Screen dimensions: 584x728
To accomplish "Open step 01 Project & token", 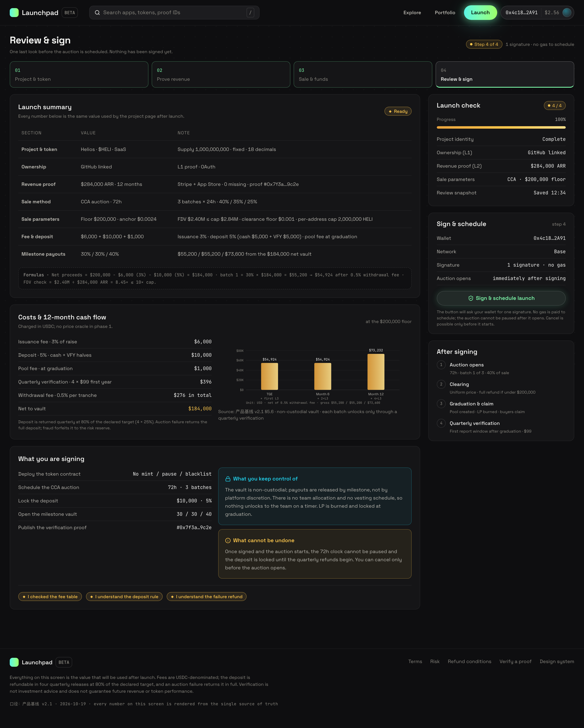I will 79,75.
